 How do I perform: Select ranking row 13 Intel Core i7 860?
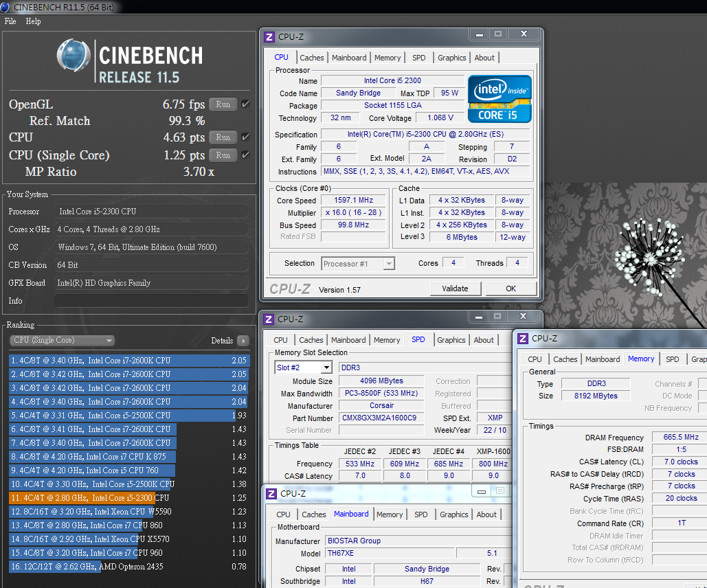pyautogui.click(x=129, y=525)
